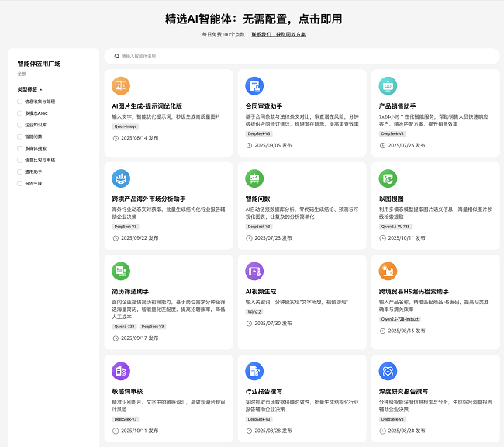
Task: Click the 请输入智能体名称 search field
Action: click(x=302, y=57)
